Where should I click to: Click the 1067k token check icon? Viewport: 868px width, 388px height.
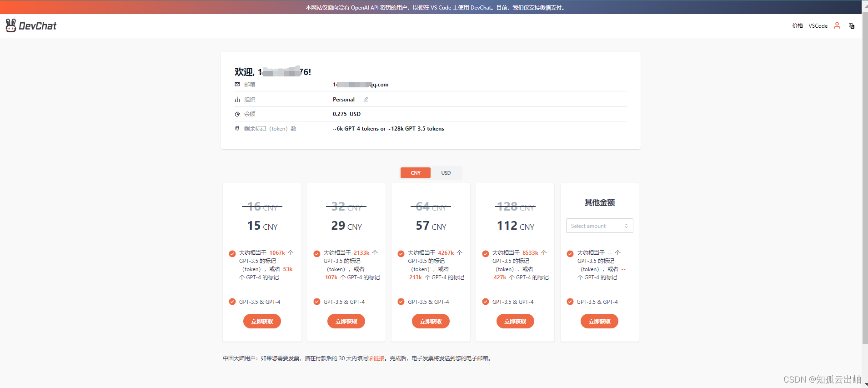pyautogui.click(x=232, y=253)
